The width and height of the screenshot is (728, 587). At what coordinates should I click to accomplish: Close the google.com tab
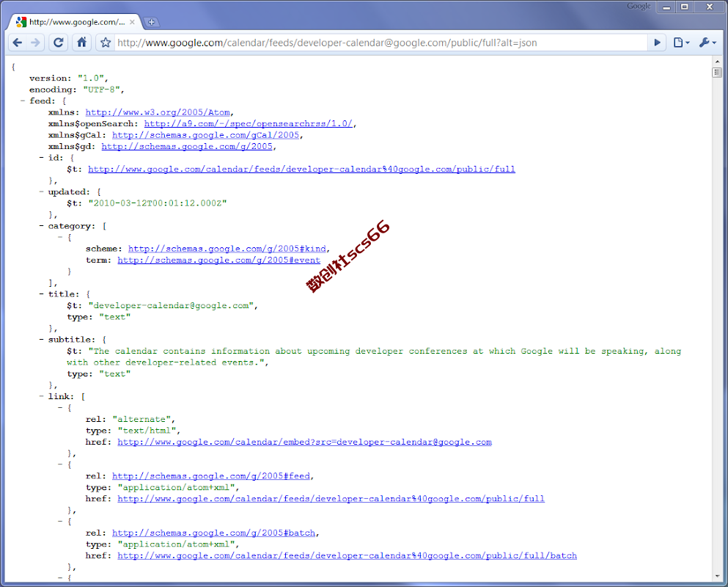(132, 22)
